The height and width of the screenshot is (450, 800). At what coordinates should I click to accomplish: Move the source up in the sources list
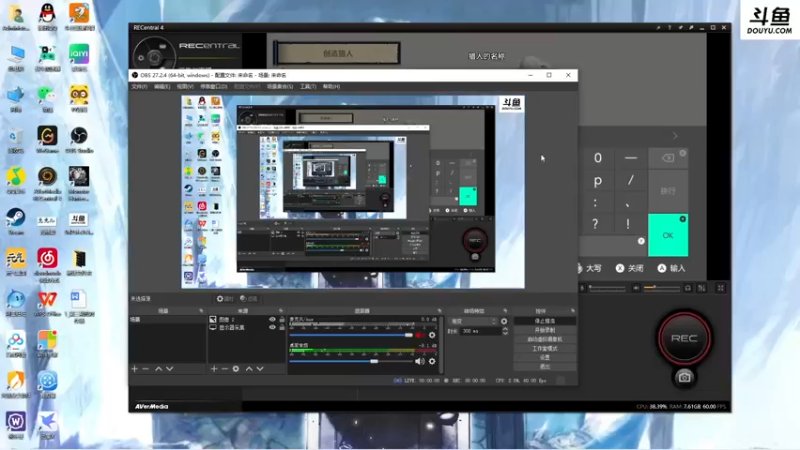point(249,368)
